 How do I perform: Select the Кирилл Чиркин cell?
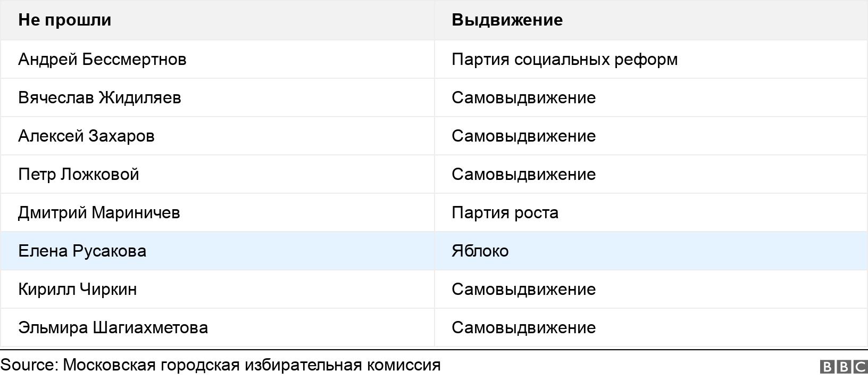78,289
